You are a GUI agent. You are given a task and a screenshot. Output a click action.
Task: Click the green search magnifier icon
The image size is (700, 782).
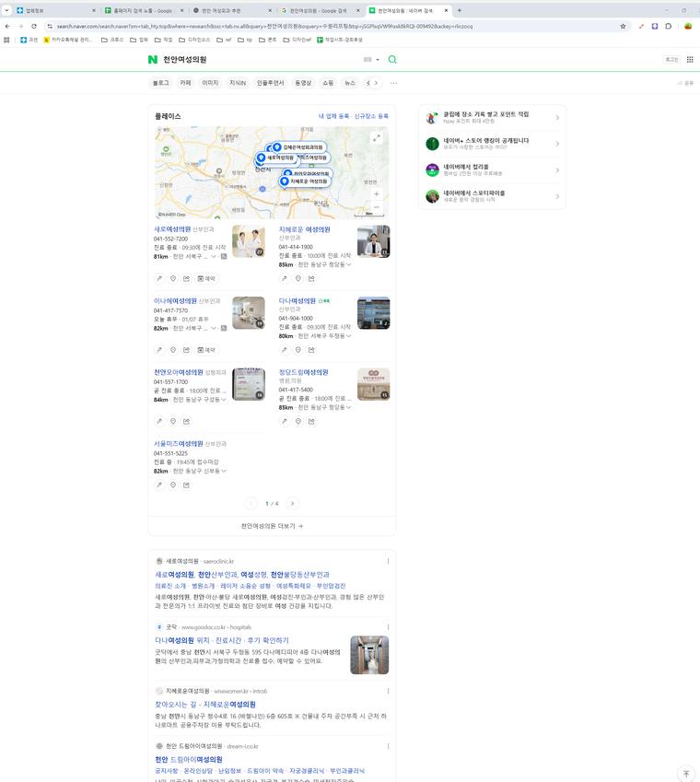click(392, 59)
